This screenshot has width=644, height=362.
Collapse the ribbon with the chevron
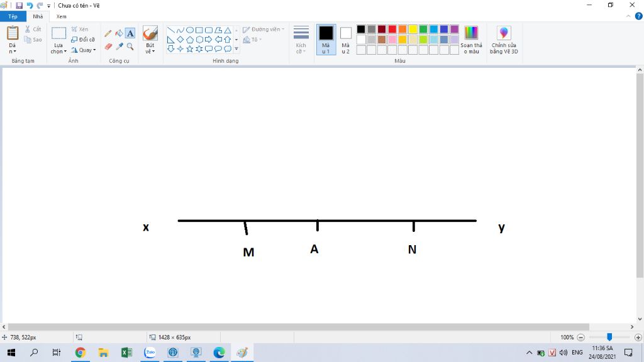click(x=628, y=16)
